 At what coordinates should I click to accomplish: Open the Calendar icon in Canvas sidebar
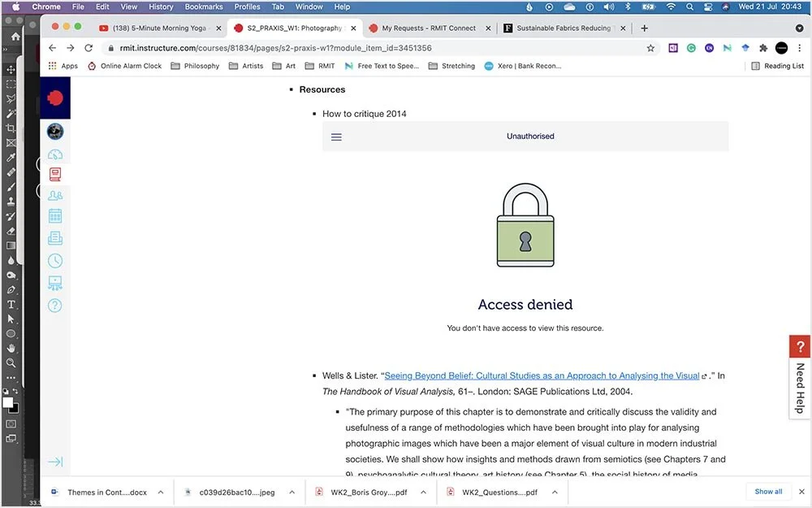pyautogui.click(x=55, y=215)
